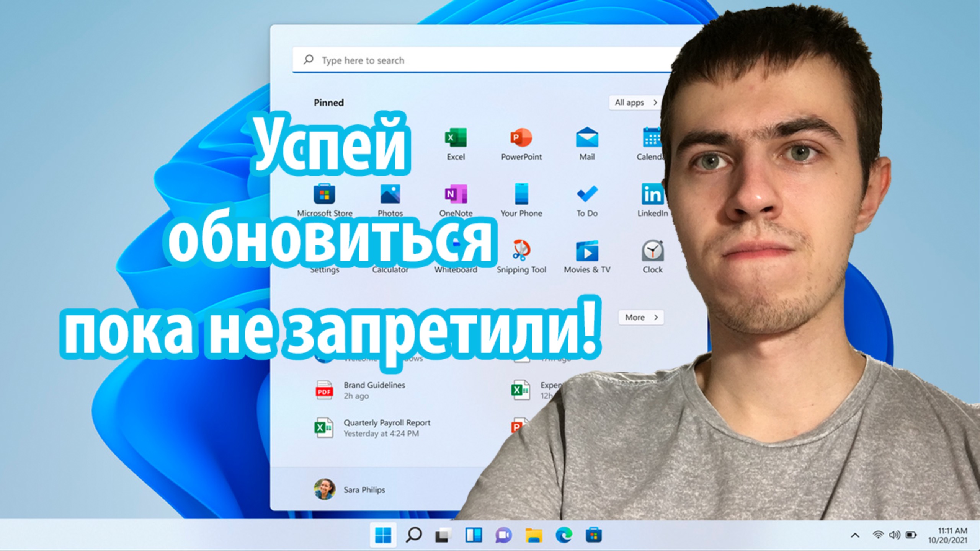Open the clock and date flyout
This screenshot has height=551, width=980.
tap(947, 535)
